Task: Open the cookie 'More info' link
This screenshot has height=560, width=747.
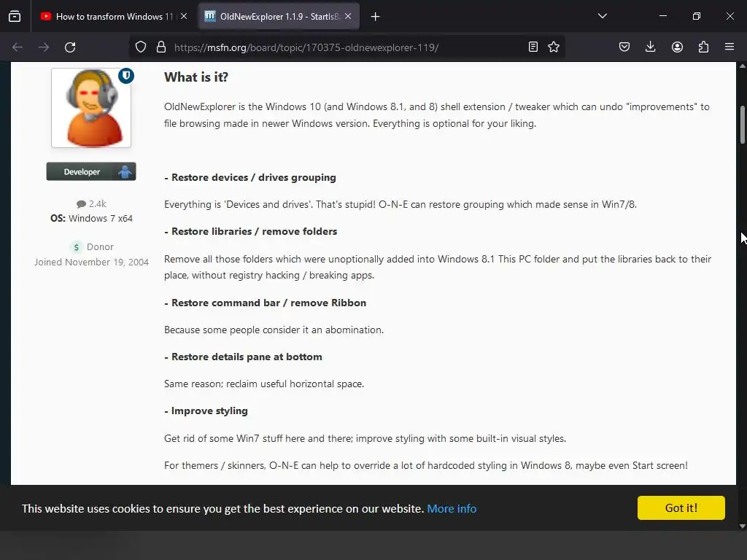Action: click(x=452, y=508)
